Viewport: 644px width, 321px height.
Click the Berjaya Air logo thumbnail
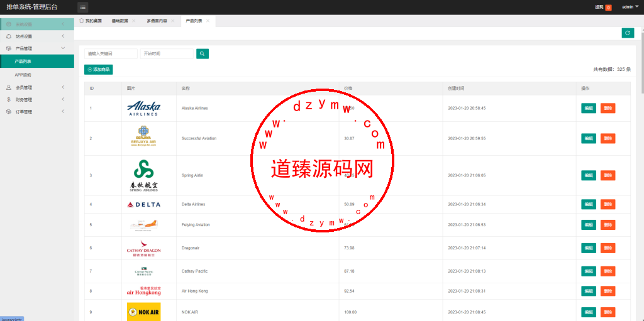[x=144, y=136]
